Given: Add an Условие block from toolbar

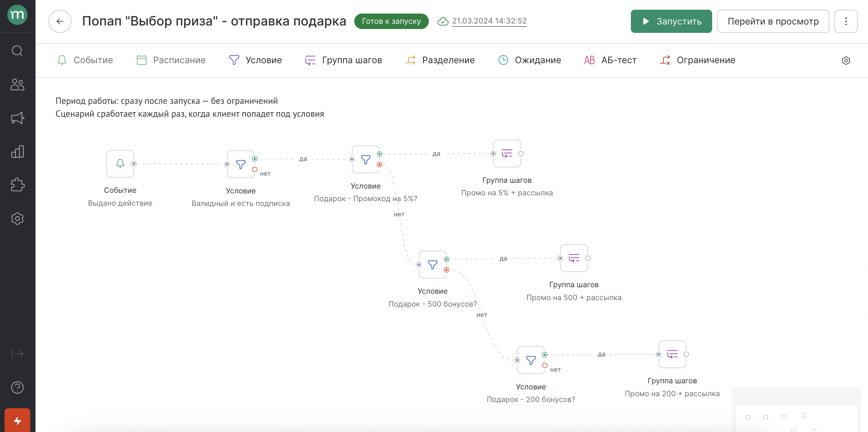Looking at the screenshot, I should click(256, 60).
